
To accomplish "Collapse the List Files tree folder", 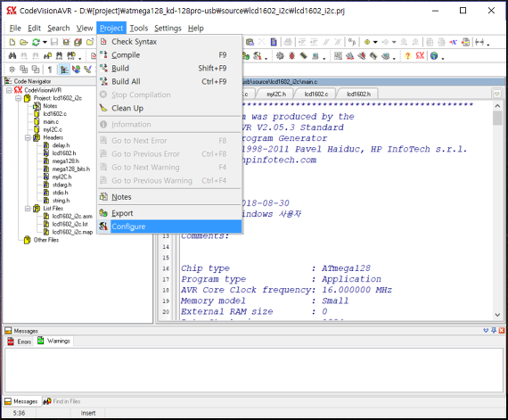I will point(28,209).
